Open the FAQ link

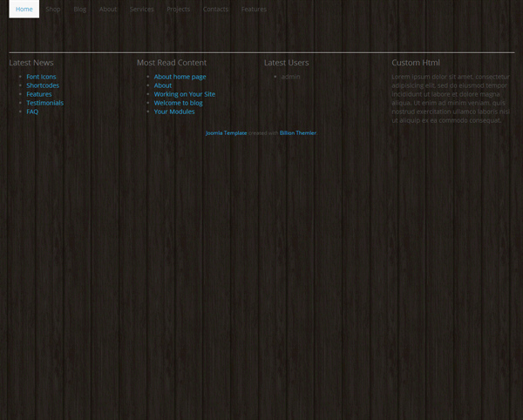(32, 112)
